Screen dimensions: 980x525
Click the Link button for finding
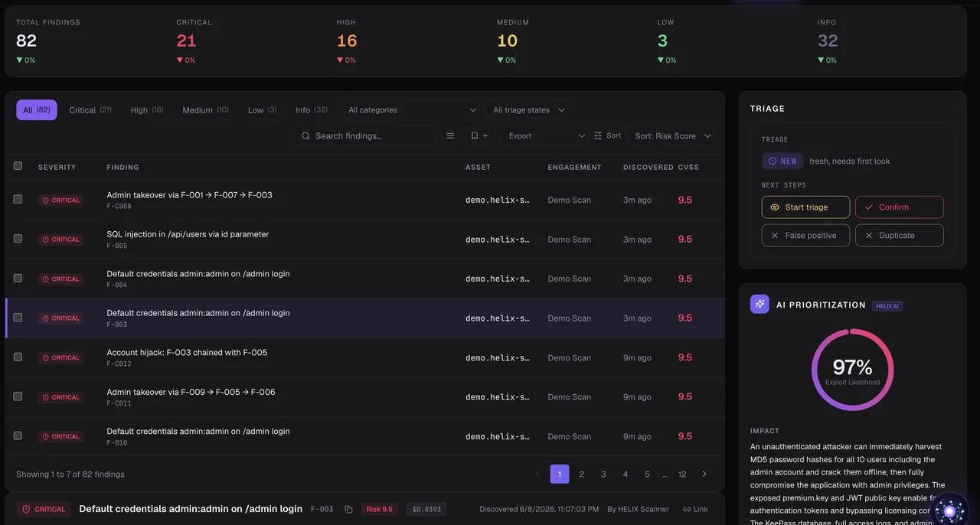[695, 509]
